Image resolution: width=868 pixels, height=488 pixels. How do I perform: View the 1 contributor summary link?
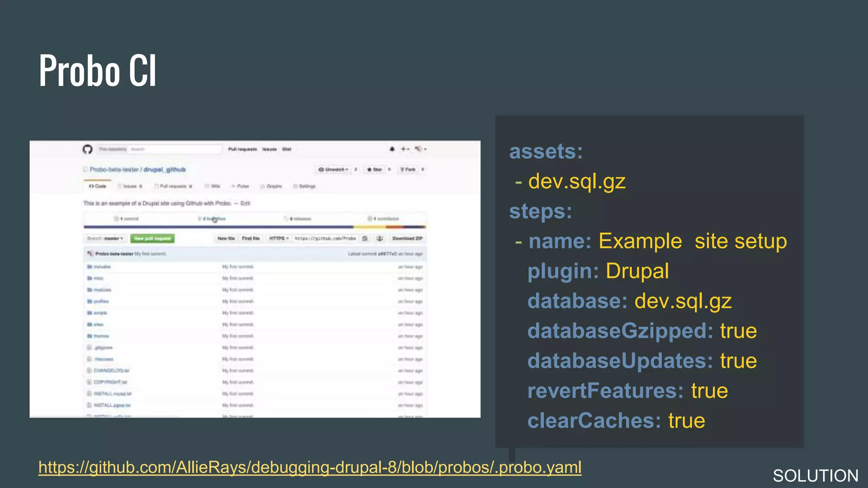coord(383,219)
